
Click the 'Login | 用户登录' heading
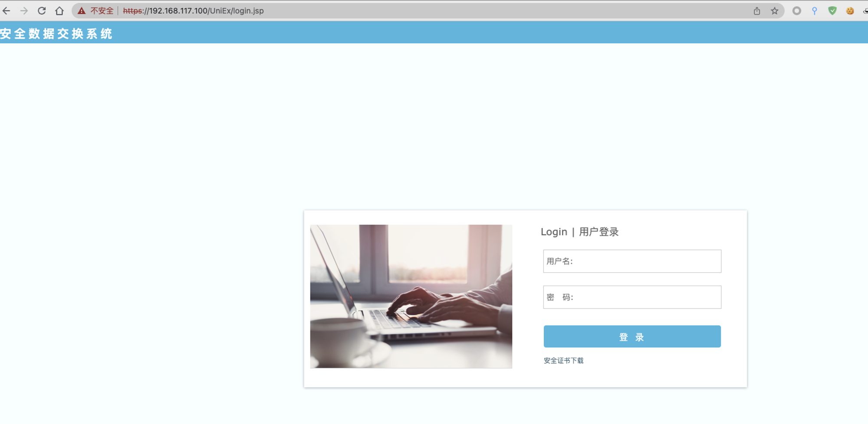coord(579,232)
